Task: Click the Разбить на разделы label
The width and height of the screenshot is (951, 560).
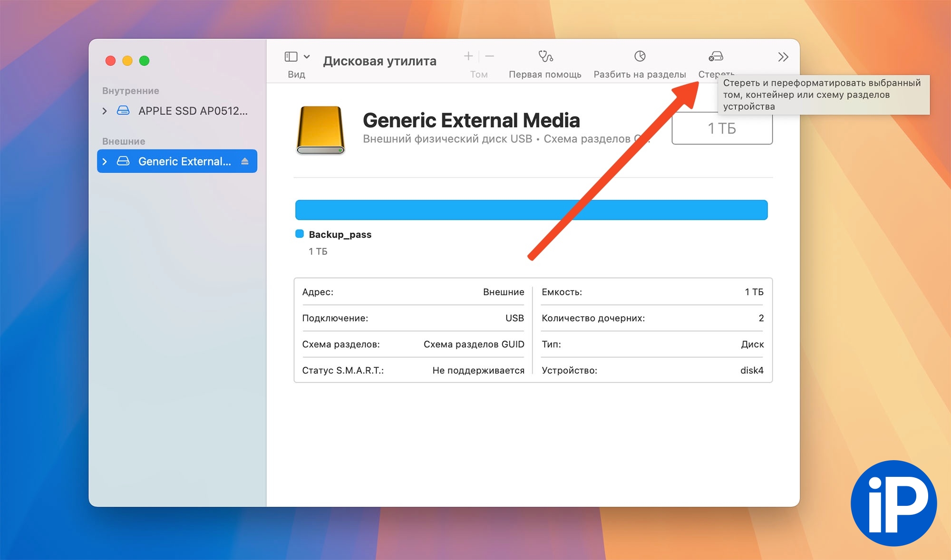Action: click(x=640, y=74)
